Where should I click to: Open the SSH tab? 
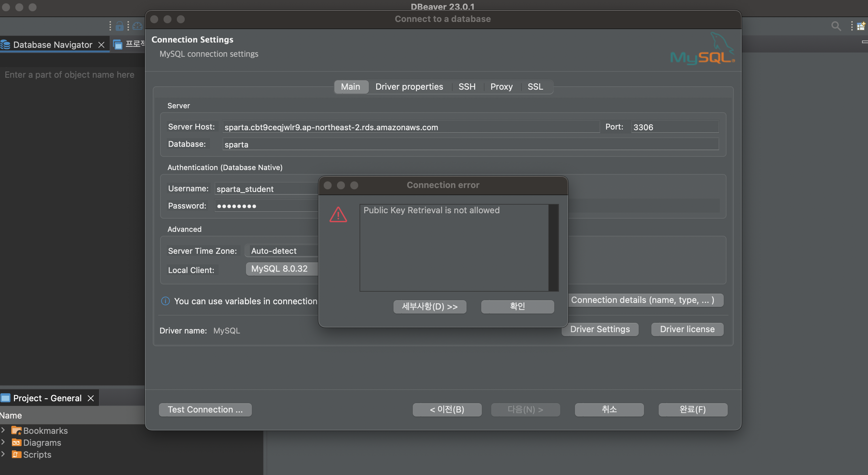[x=467, y=87]
